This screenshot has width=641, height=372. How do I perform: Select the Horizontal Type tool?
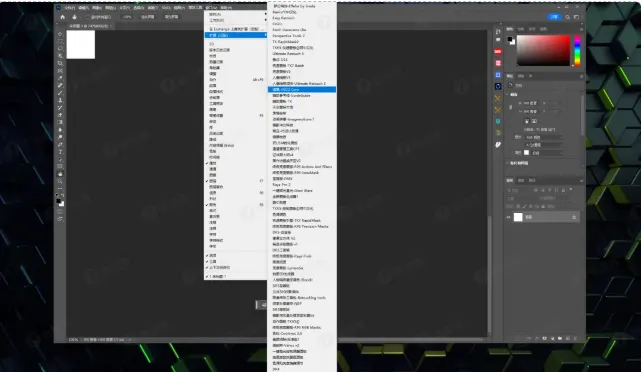tap(60, 152)
